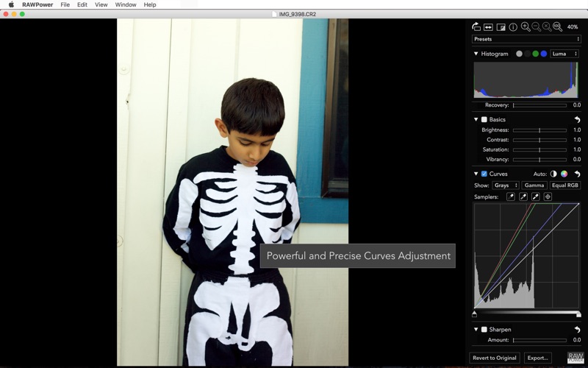Click the Recovery slider track
Image resolution: width=588 pixels, height=368 pixels.
tap(539, 105)
